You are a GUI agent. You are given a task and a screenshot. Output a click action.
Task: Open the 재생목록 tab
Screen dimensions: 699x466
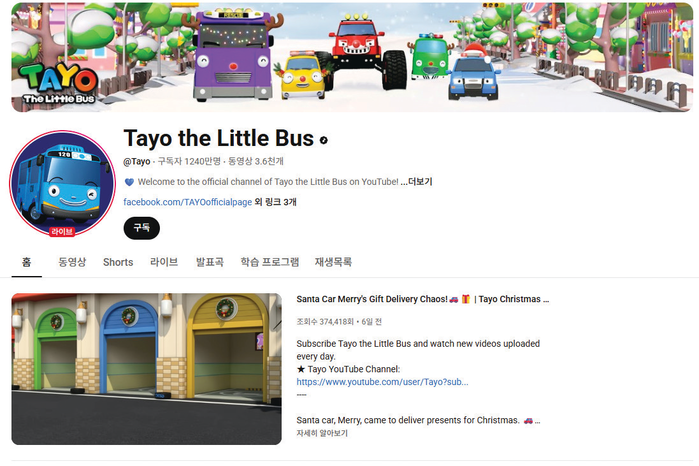[x=333, y=262]
